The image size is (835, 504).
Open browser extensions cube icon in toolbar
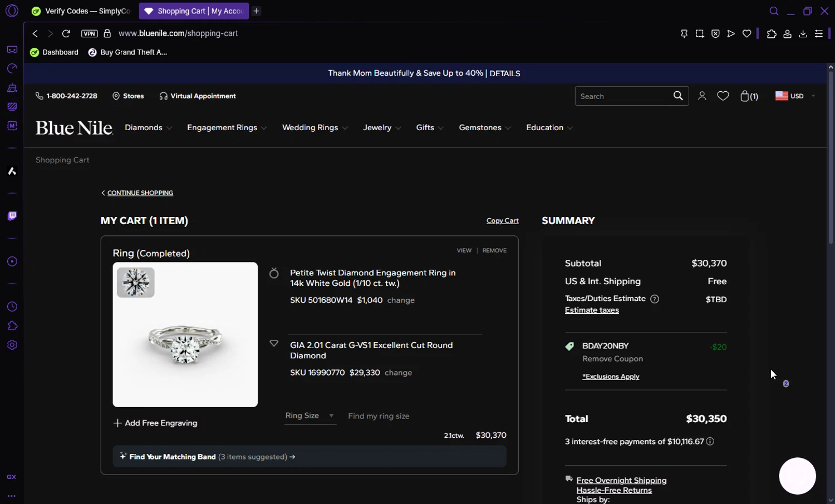coord(772,34)
